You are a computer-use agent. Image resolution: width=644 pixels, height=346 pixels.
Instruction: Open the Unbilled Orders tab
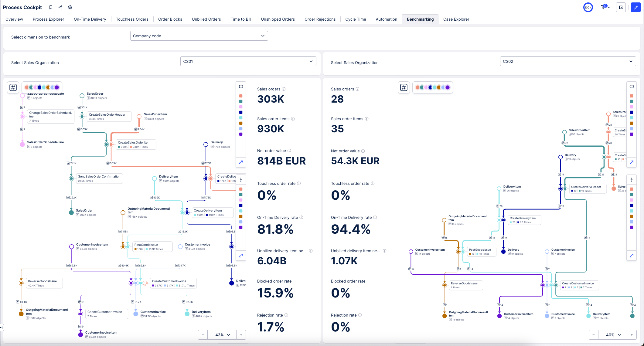206,19
